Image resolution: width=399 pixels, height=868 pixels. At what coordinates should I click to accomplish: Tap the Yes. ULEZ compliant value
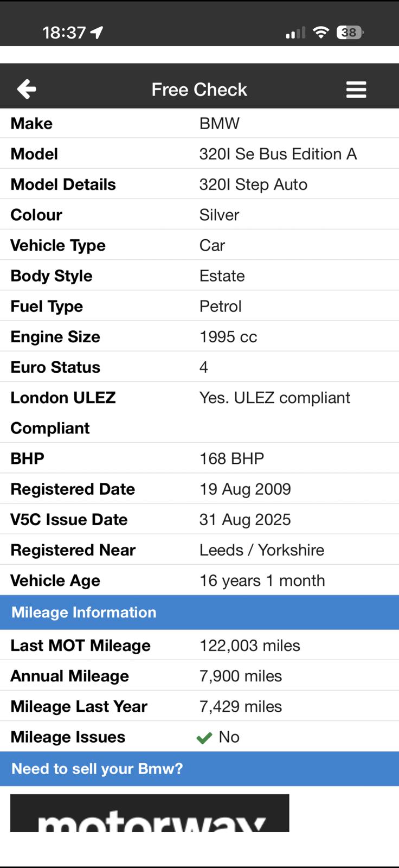(274, 398)
